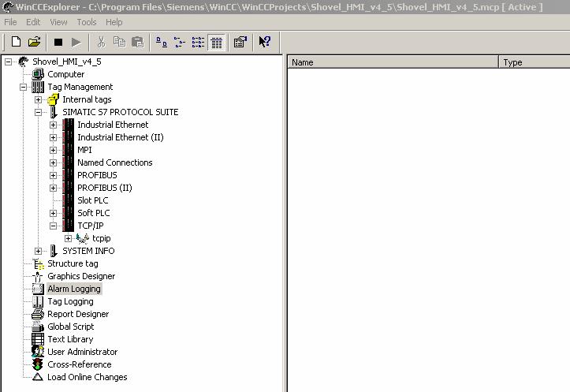Open the Properties toolbar icon
This screenshot has height=392, width=570.
click(240, 42)
